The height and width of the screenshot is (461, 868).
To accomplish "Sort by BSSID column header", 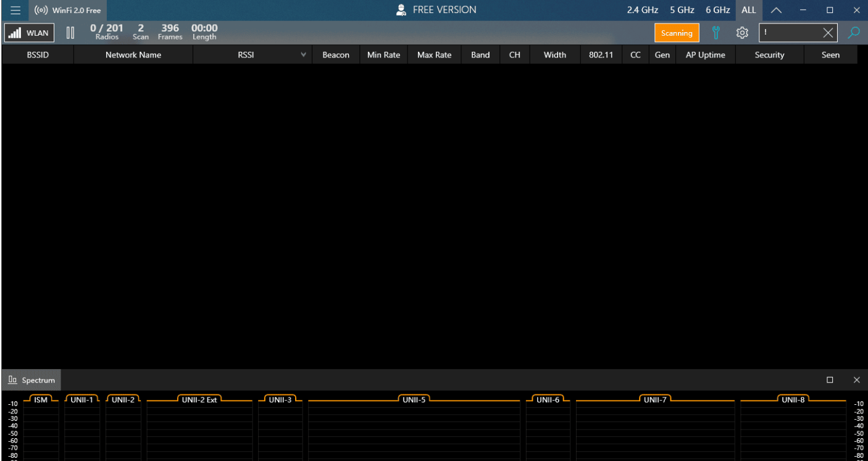I will click(x=38, y=55).
